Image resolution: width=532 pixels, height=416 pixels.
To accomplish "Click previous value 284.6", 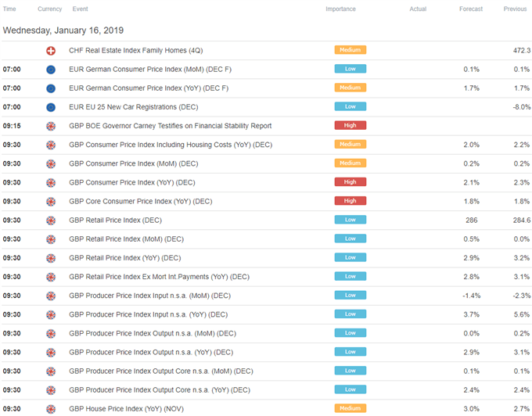I will (521, 221).
